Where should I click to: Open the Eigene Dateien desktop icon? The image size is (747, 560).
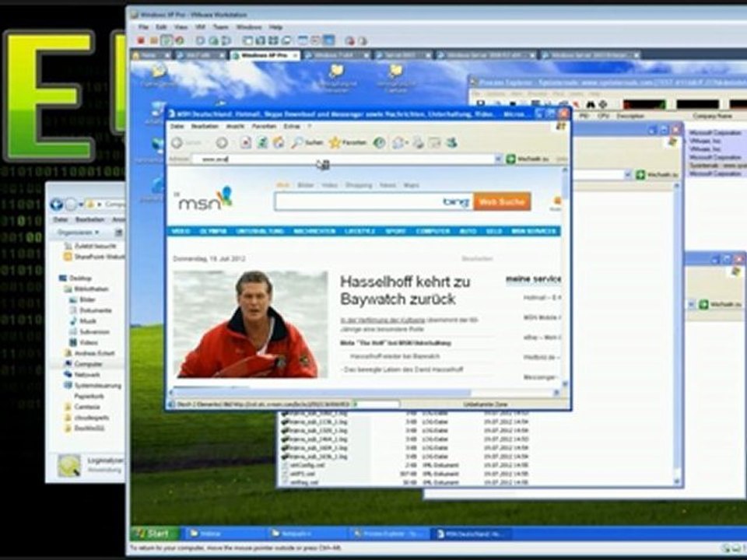(x=158, y=76)
